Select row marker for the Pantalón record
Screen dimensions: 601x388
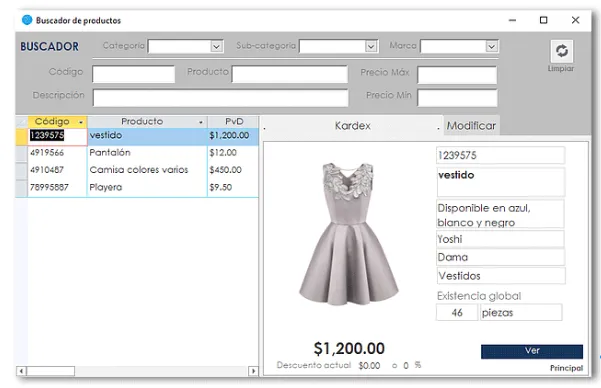pyautogui.click(x=21, y=153)
